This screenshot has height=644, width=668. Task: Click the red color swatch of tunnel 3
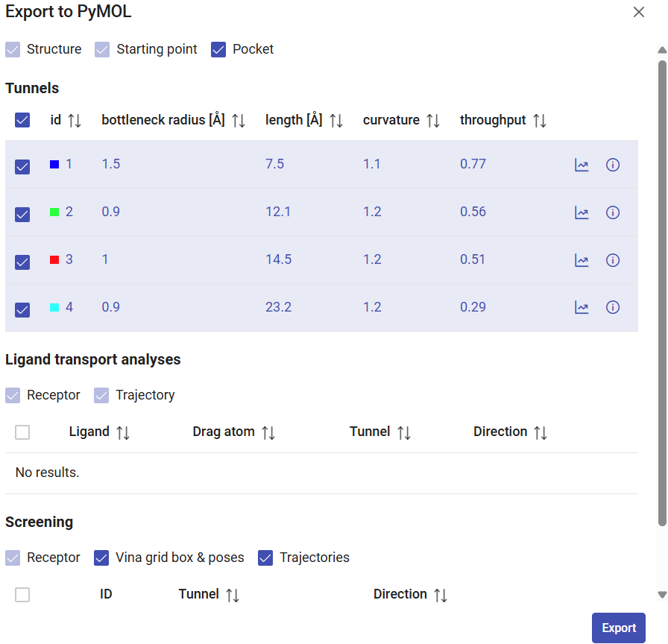click(54, 260)
